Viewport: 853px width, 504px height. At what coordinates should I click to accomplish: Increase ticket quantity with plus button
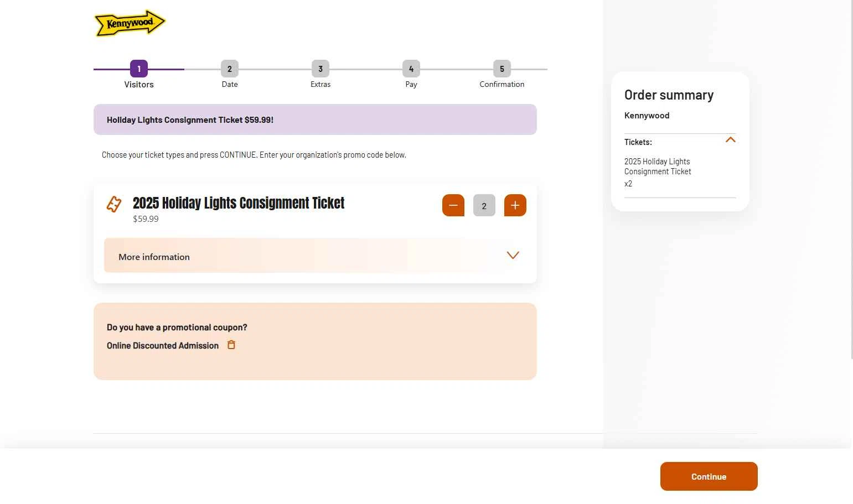point(515,205)
